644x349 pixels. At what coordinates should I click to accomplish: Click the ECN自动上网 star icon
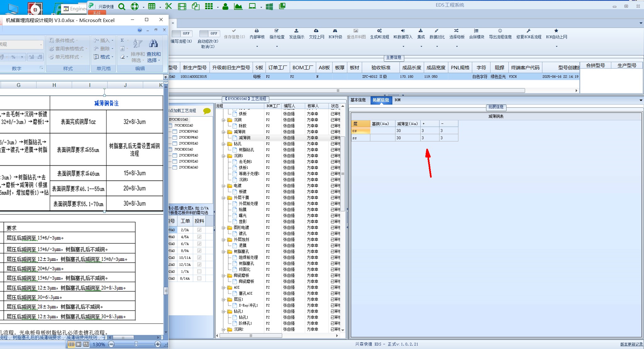pyautogui.click(x=556, y=31)
